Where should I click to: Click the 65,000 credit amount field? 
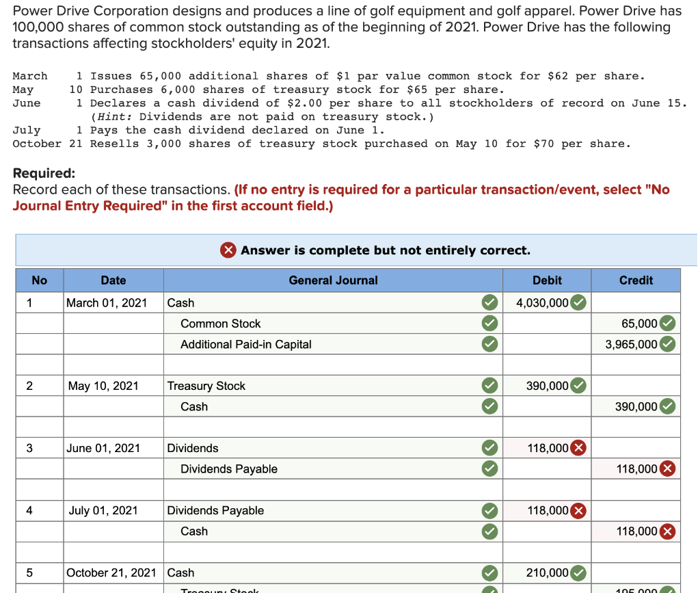click(x=636, y=323)
